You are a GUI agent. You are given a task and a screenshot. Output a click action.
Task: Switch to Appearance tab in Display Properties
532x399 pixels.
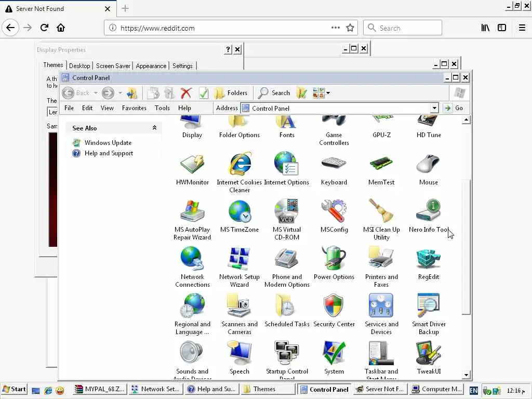click(151, 66)
